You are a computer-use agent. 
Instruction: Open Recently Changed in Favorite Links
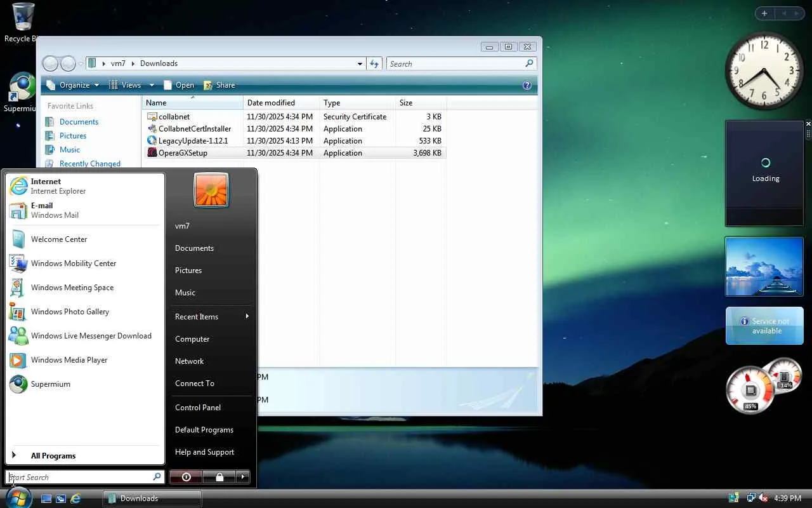click(89, 164)
